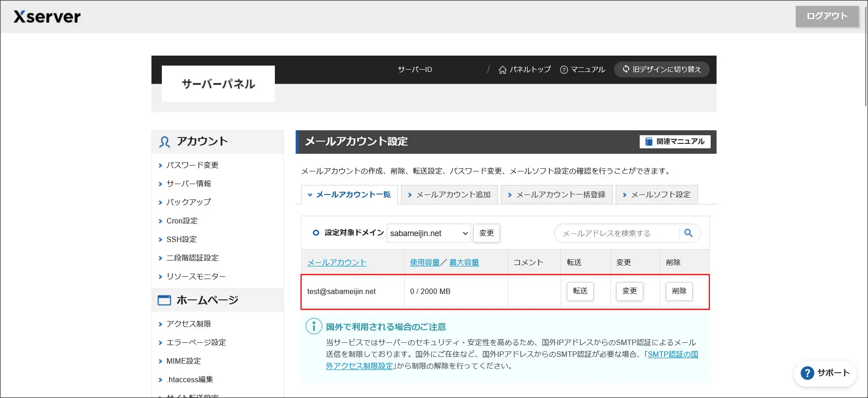Open SSH設定 in sidebar
Viewport: 868px width, 398px height.
tap(181, 239)
